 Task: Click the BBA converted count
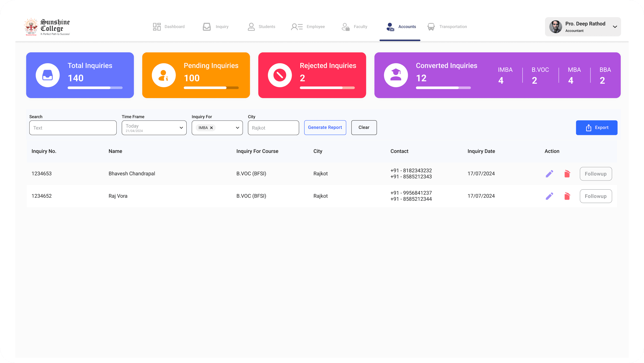click(602, 81)
